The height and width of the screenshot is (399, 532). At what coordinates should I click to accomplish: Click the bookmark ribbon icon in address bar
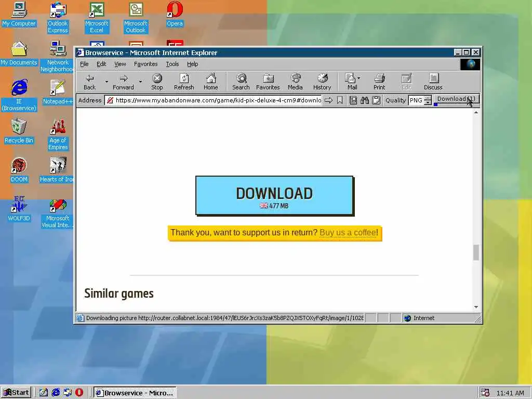point(340,100)
